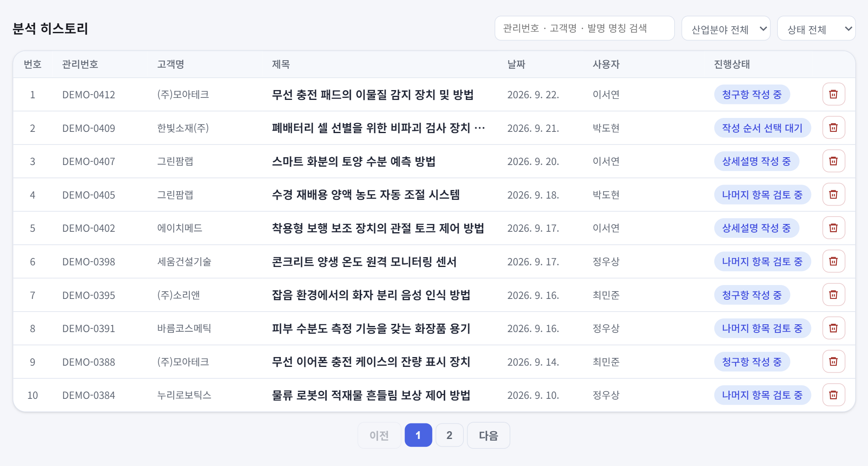This screenshot has height=466, width=868.
Task: Delete the DEMO-0409 row with trash icon
Action: pyautogui.click(x=834, y=128)
